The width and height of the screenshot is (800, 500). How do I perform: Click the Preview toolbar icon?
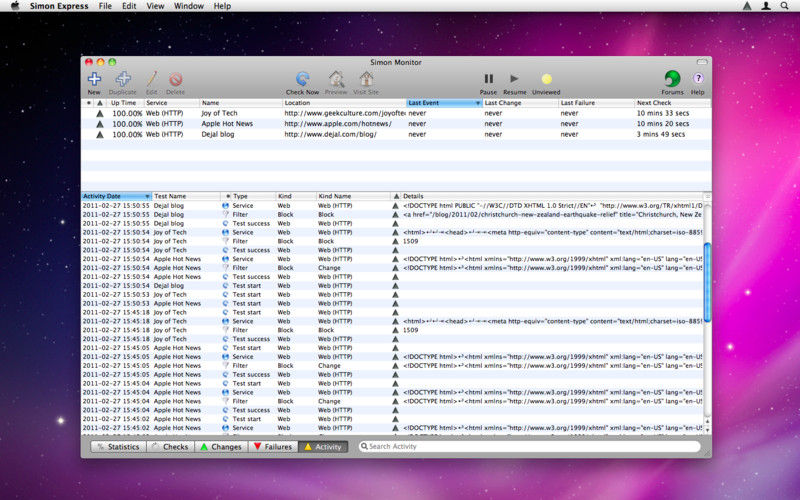(x=336, y=79)
